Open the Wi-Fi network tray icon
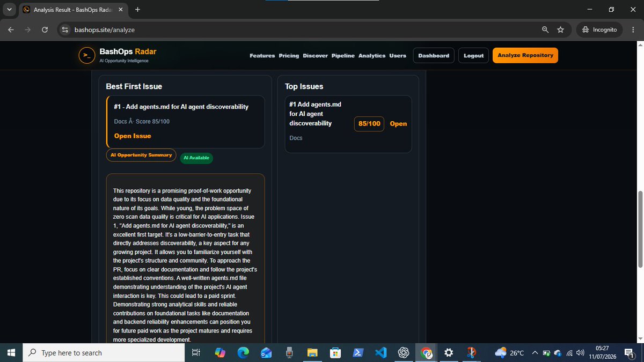This screenshot has height=362, width=644. click(x=569, y=353)
